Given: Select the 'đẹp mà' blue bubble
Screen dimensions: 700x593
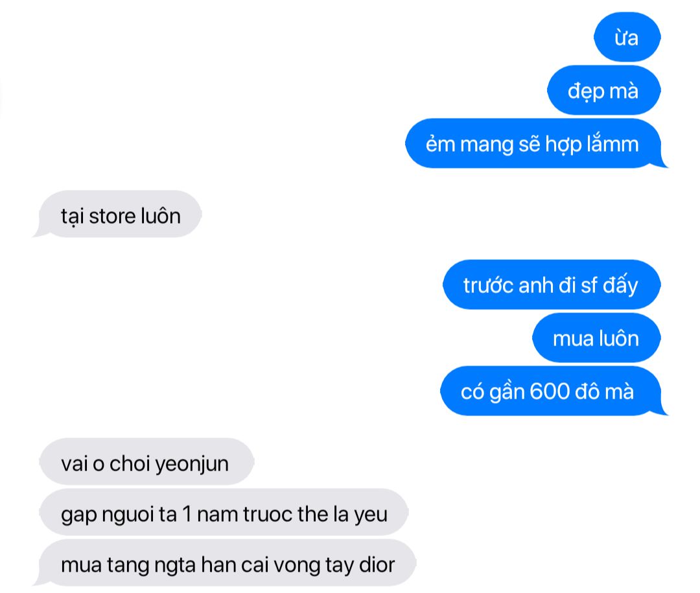Looking at the screenshot, I should 603,90.
